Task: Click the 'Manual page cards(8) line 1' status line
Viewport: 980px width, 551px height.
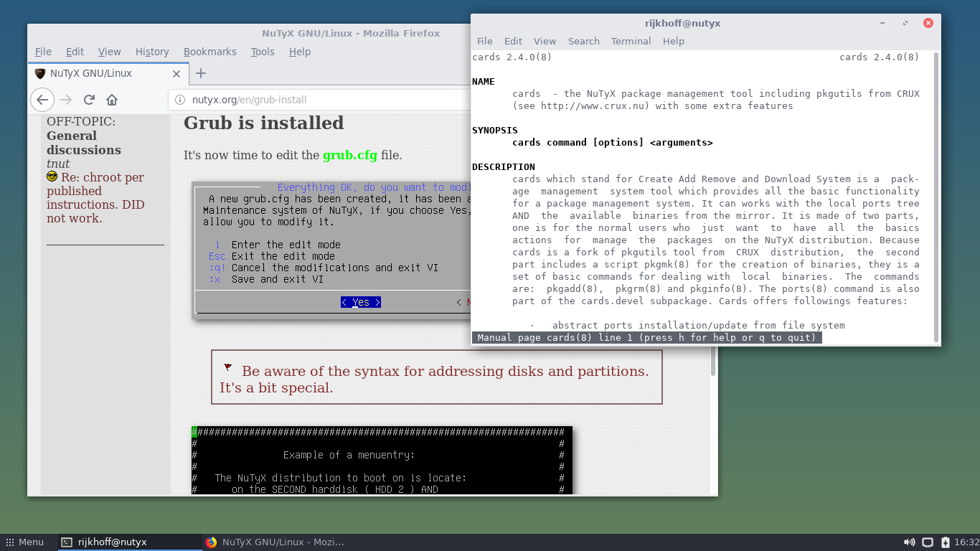Action: [x=646, y=337]
